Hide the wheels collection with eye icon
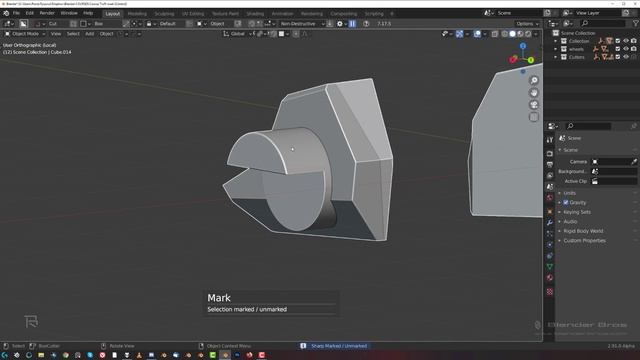640x360 pixels. (x=626, y=49)
